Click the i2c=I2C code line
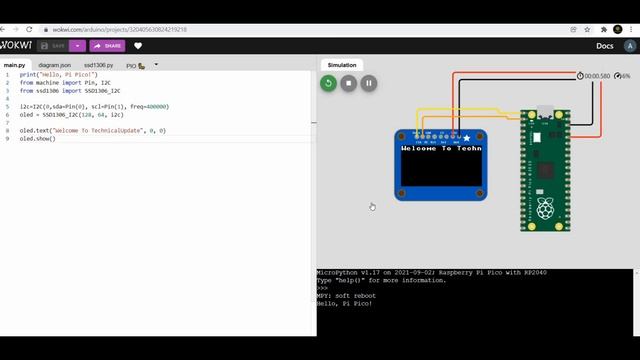This screenshot has width=640, height=360. click(x=94, y=107)
